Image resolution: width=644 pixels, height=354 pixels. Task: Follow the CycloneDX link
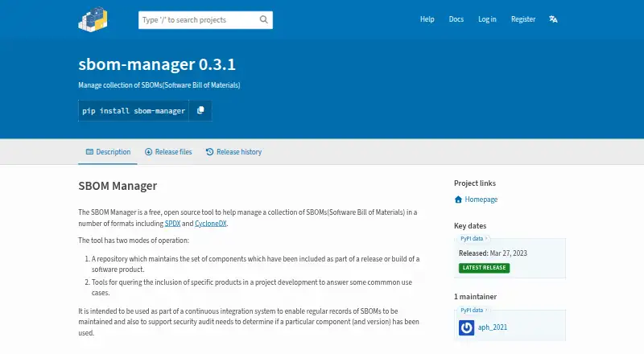[211, 224]
